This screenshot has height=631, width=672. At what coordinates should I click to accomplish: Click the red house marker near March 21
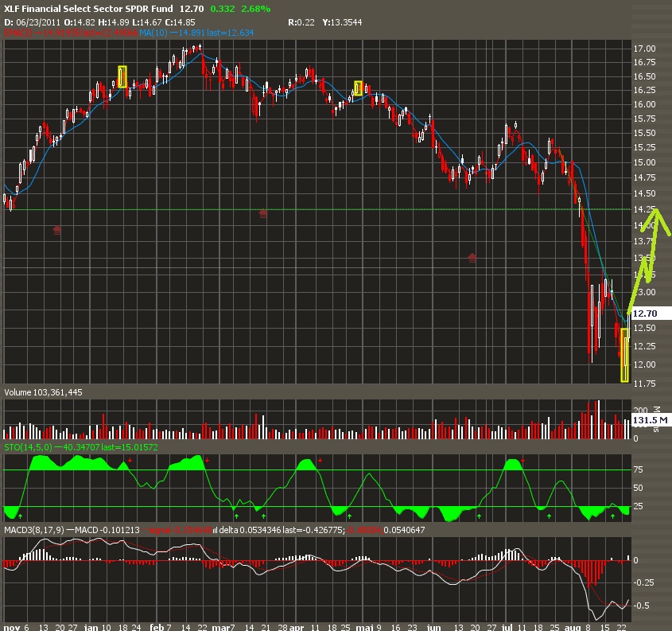263,213
